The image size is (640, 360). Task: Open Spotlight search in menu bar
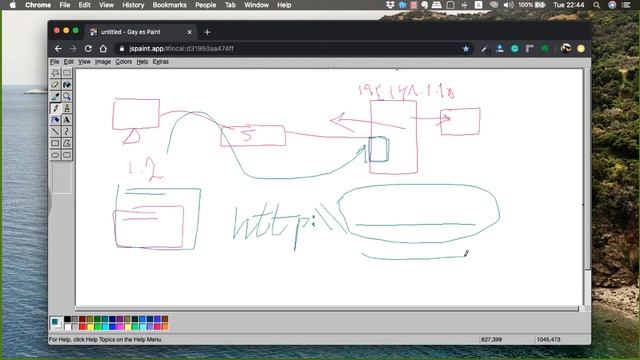[597, 5]
